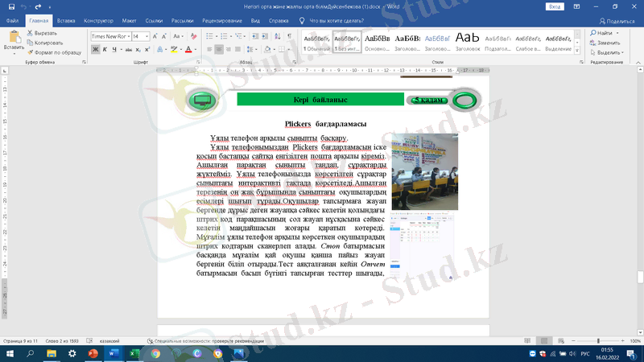Toggle Italic (К) formatting
644x362 pixels.
[105, 50]
